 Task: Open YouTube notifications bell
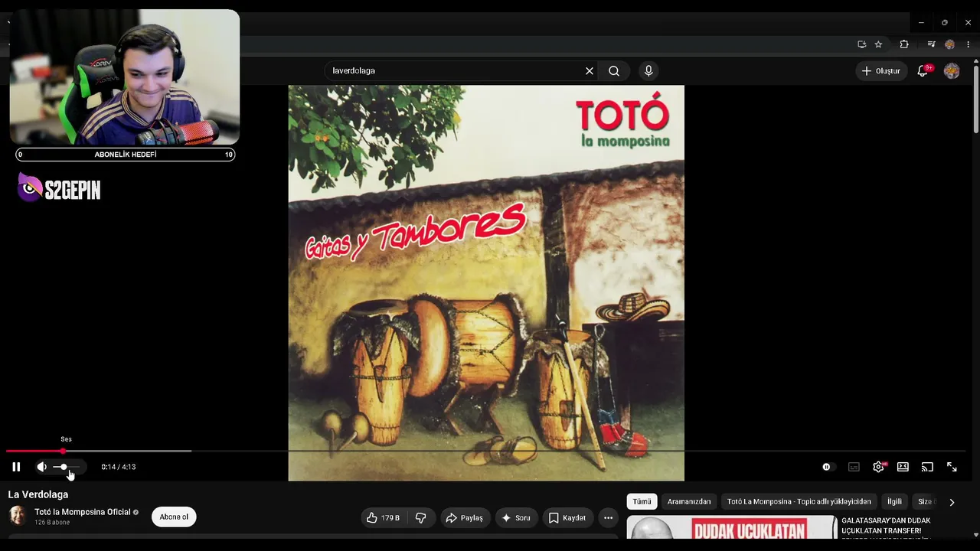923,70
